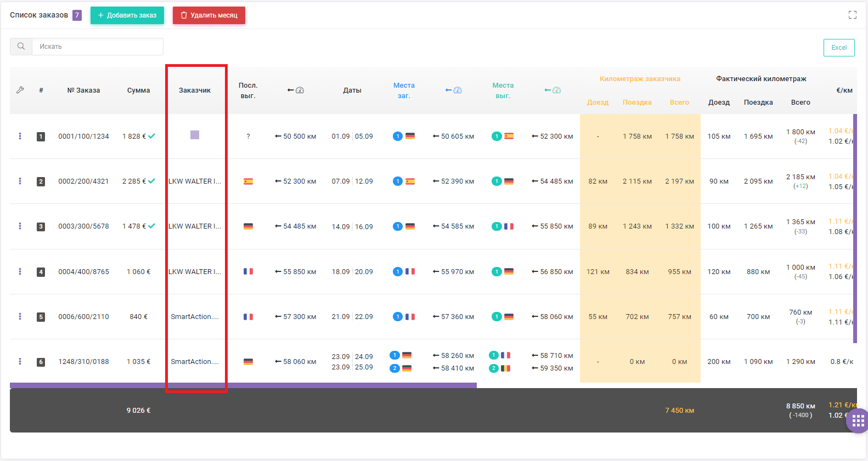Click the green paid checkmark on 1 828 €

(x=152, y=136)
